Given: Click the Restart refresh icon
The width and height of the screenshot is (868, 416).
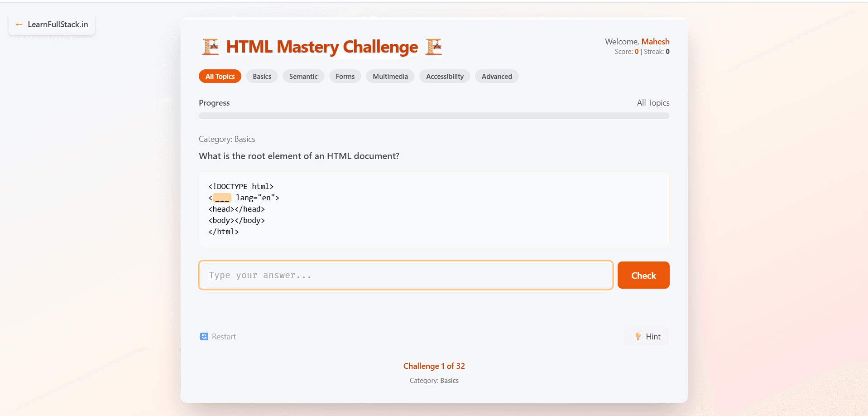Looking at the screenshot, I should [203, 336].
